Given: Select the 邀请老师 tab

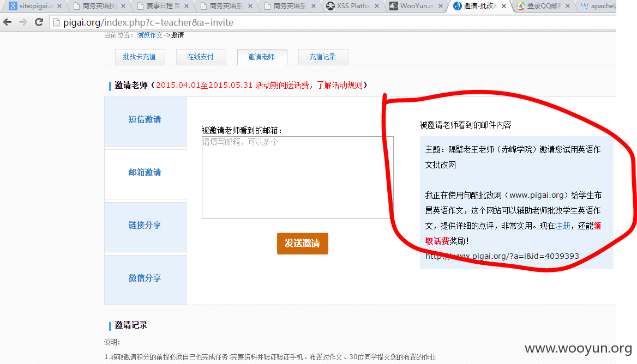Looking at the screenshot, I should coord(262,57).
